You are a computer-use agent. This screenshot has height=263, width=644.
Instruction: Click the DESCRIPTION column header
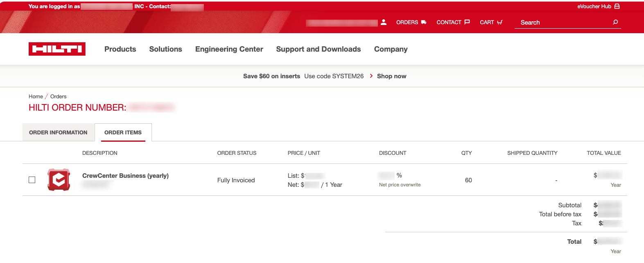pyautogui.click(x=99, y=153)
